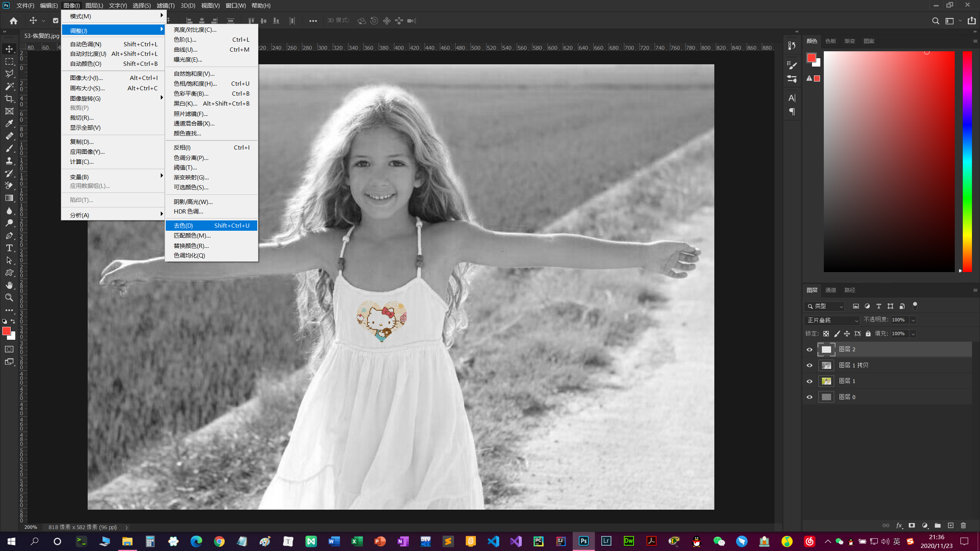Image resolution: width=980 pixels, height=551 pixels.
Task: Select the Pen tool
Action: click(x=9, y=236)
